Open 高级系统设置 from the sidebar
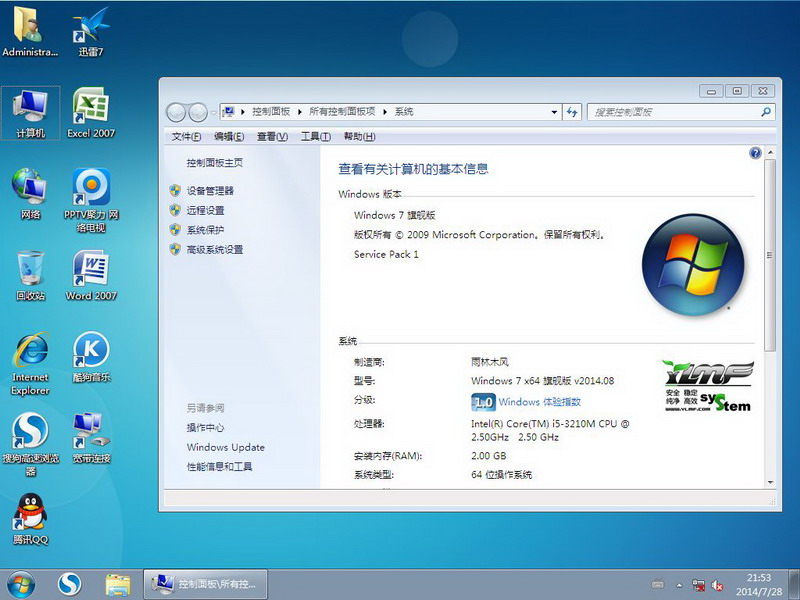The height and width of the screenshot is (600, 800). click(215, 249)
